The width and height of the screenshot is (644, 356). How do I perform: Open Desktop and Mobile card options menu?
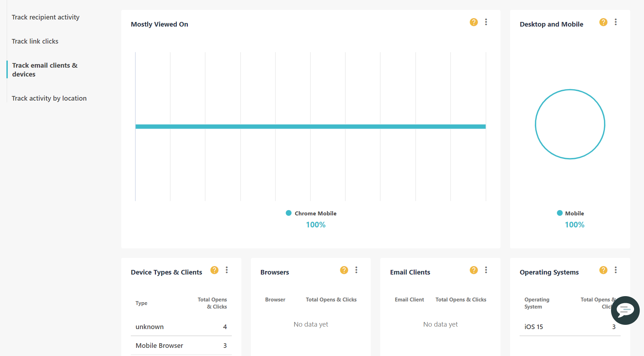point(616,22)
